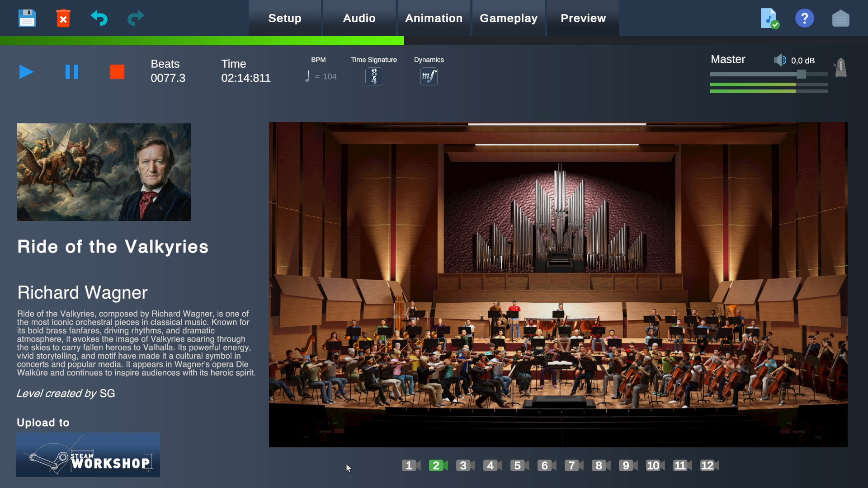Click the red trash delete icon
Screen dimensions: 868x488
[x=63, y=18]
